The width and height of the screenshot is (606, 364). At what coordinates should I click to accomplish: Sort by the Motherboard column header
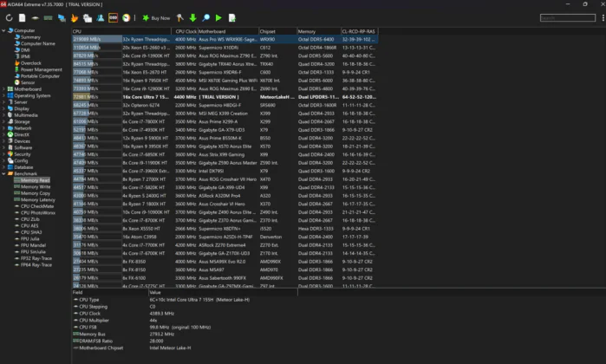[x=228, y=32]
